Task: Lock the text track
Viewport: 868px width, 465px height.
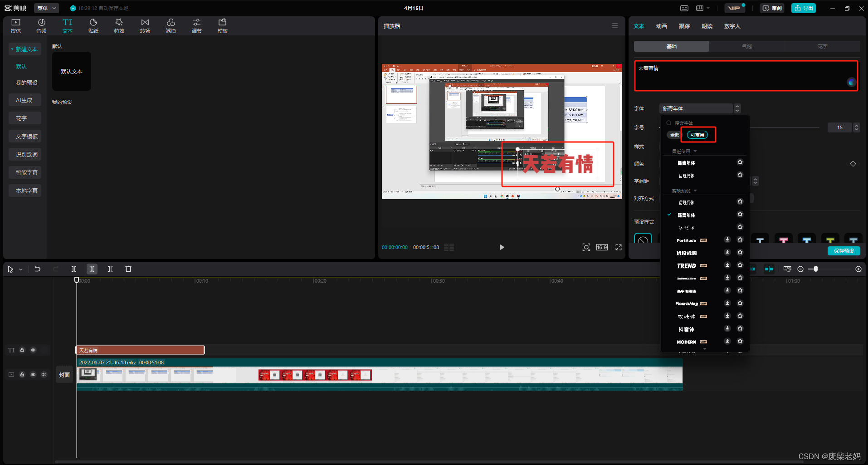Action: tap(22, 350)
